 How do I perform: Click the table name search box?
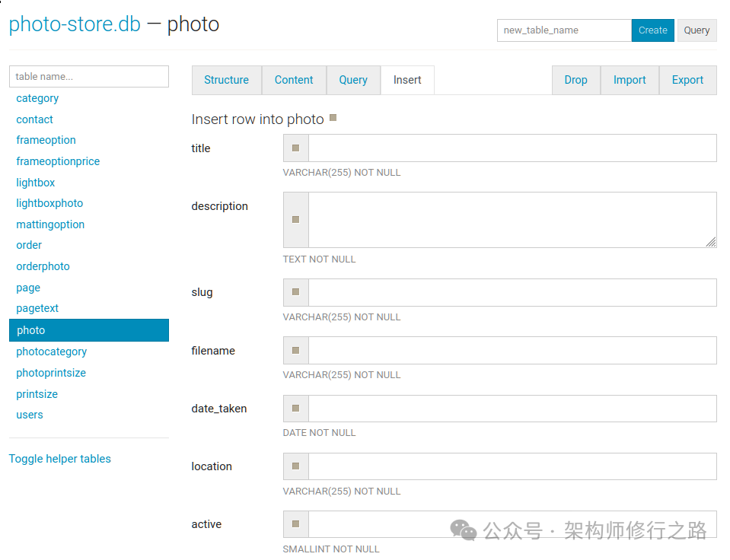pos(89,76)
